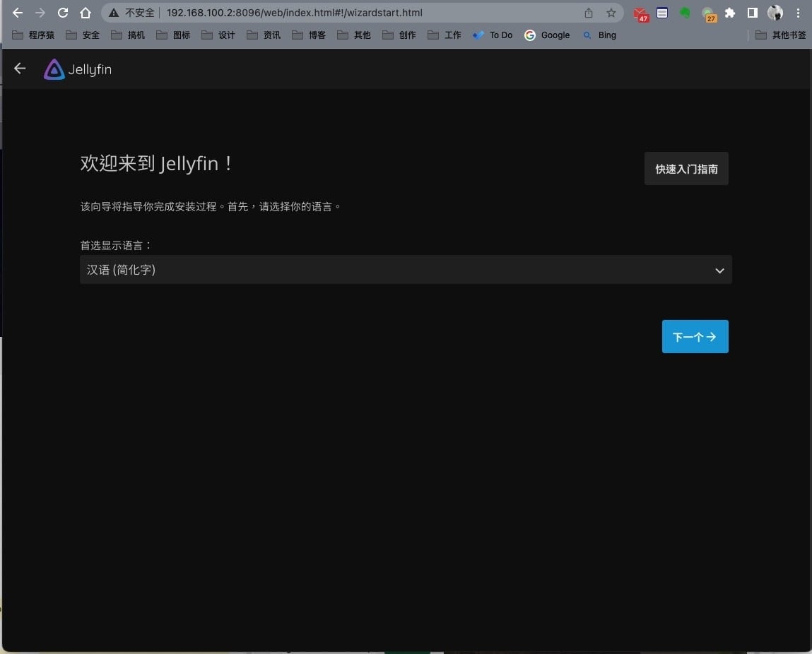Reload the page with refresh icon
812x654 pixels.
click(x=63, y=13)
